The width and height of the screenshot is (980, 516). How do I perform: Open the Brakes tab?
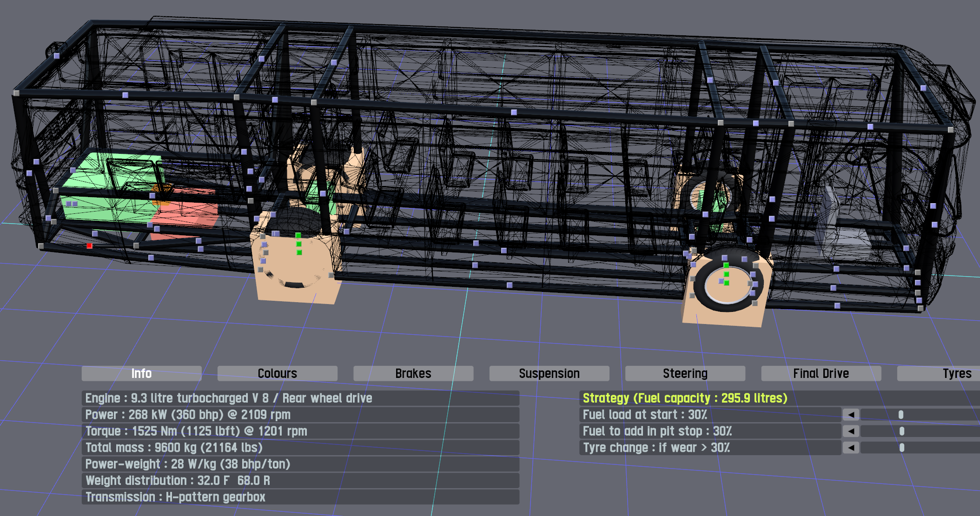(413, 374)
